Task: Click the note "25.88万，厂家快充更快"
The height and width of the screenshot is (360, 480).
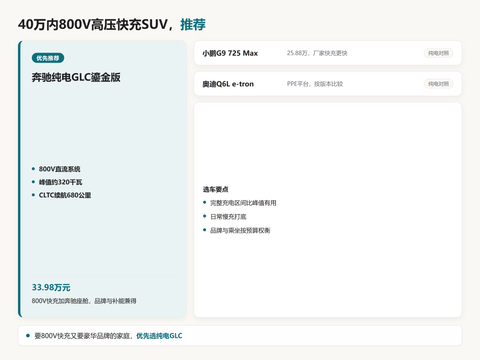Action: tap(317, 53)
